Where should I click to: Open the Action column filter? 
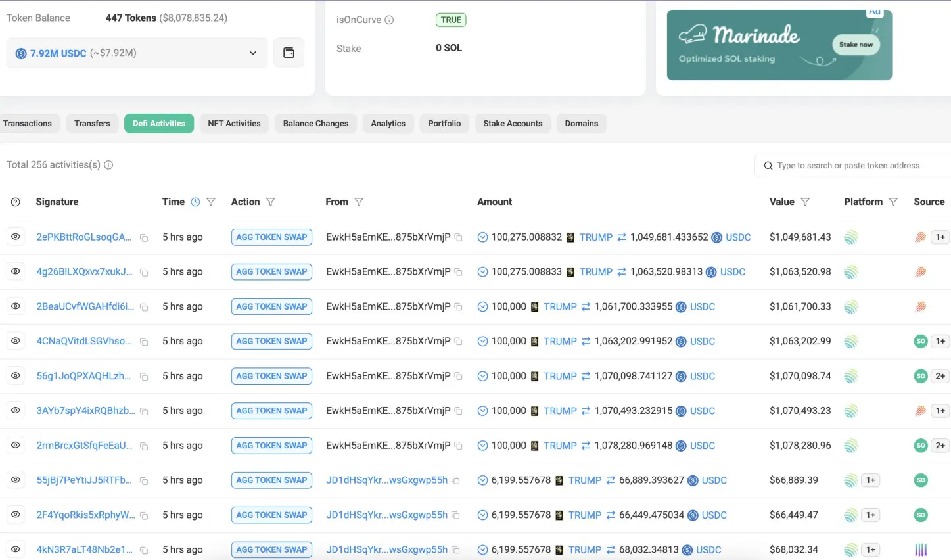[271, 202]
